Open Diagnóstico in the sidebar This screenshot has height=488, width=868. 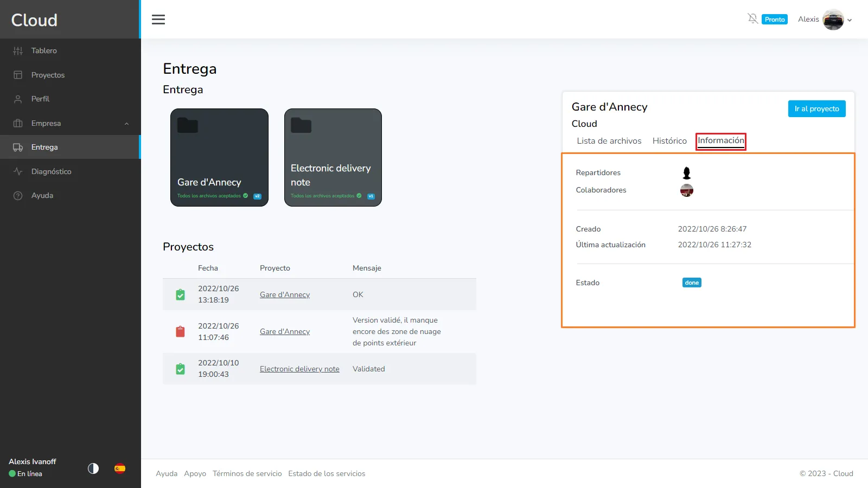click(x=51, y=171)
